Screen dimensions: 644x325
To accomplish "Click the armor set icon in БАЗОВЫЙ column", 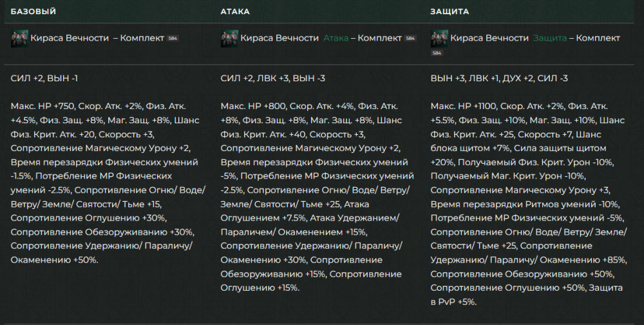I will 19,38.
